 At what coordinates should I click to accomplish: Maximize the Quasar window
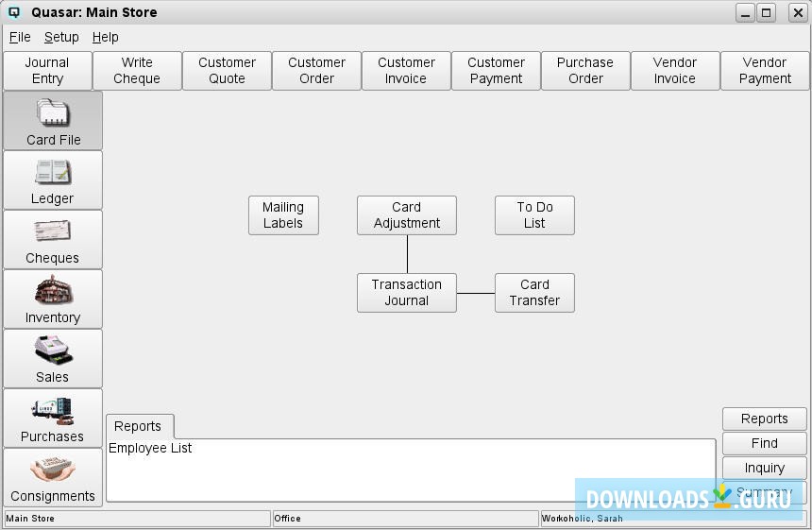(766, 12)
